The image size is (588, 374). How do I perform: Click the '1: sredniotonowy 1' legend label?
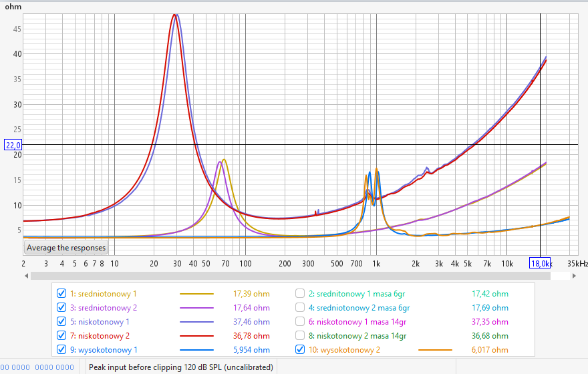pos(104,294)
